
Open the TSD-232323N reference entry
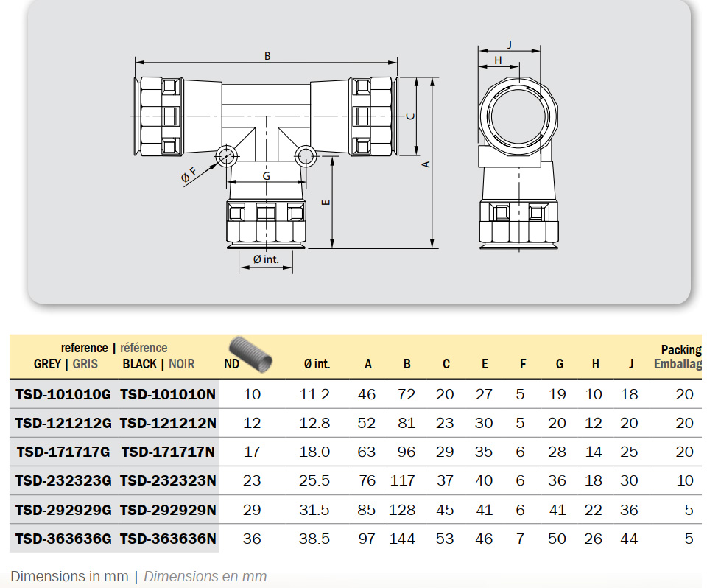click(169, 480)
